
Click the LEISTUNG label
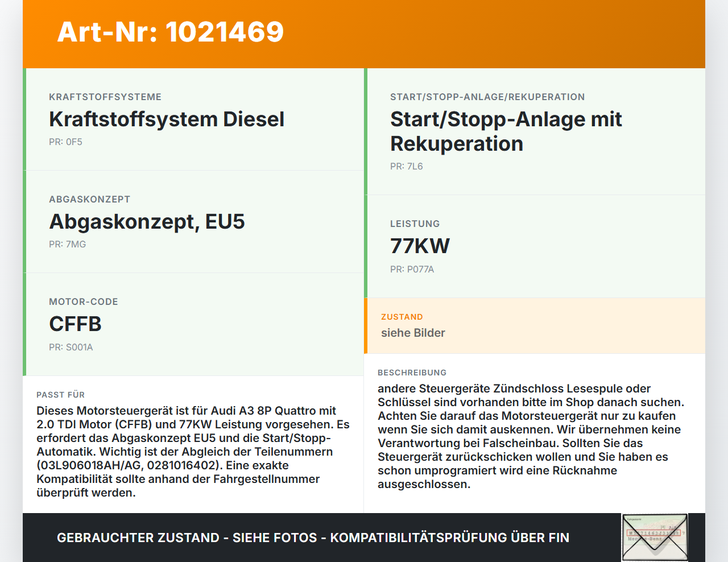pyautogui.click(x=415, y=224)
